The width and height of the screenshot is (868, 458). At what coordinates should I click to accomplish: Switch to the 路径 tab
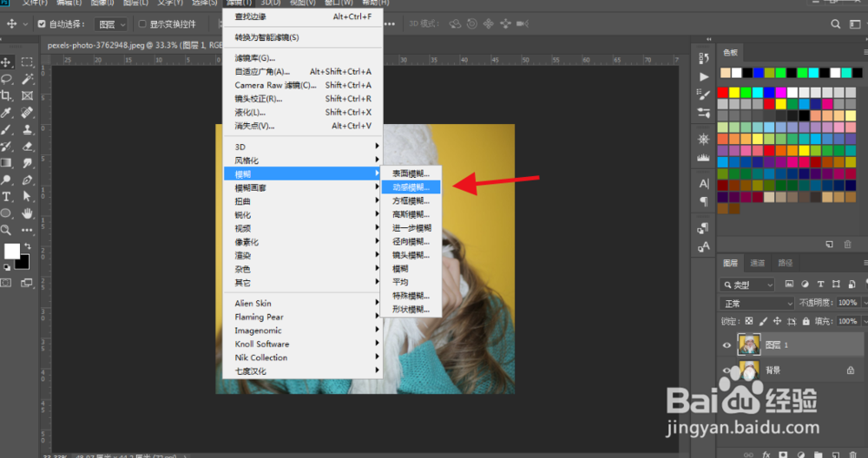[x=785, y=264]
